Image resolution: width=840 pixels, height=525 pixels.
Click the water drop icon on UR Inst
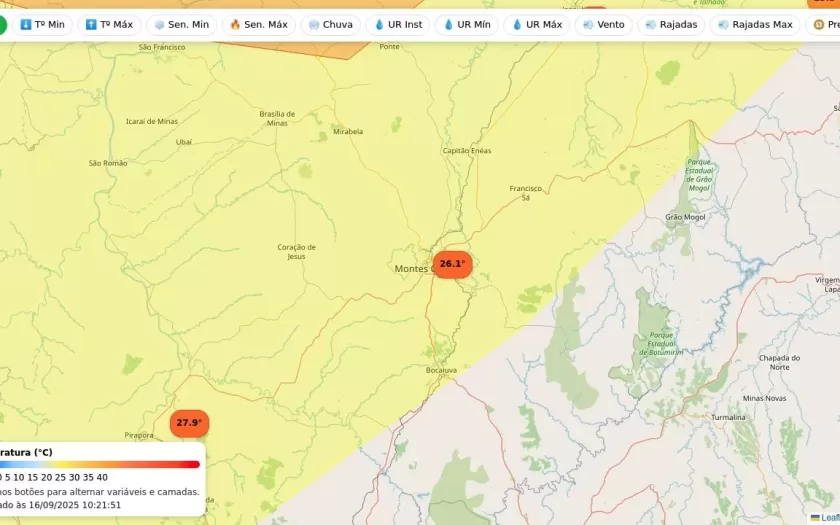coord(379,25)
